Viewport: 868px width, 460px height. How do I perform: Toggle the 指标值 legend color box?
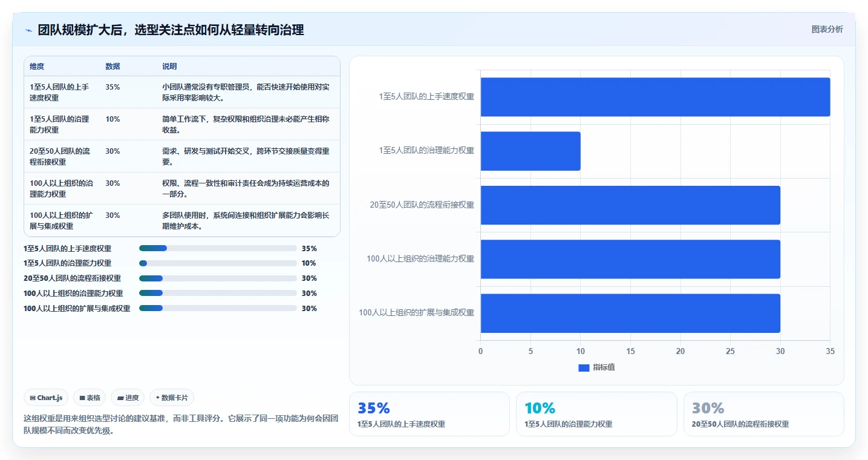[584, 367]
